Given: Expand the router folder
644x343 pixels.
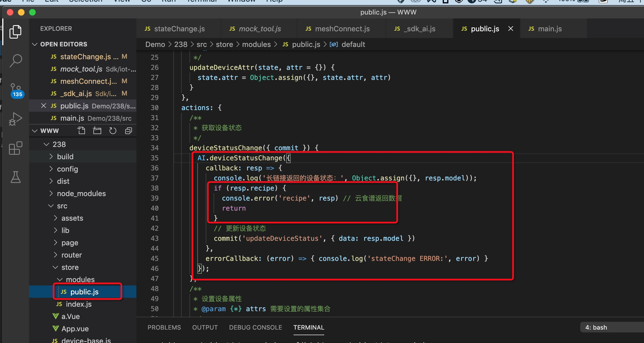Looking at the screenshot, I should (55, 255).
